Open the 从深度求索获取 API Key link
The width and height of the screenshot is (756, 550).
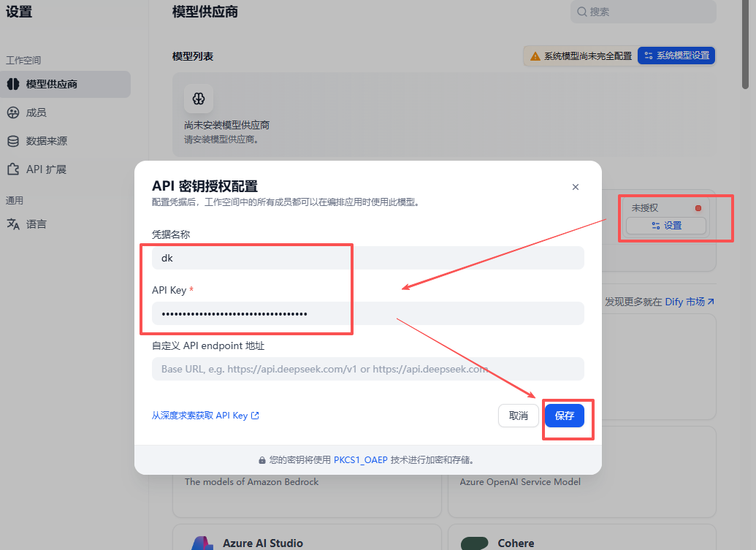pos(205,416)
